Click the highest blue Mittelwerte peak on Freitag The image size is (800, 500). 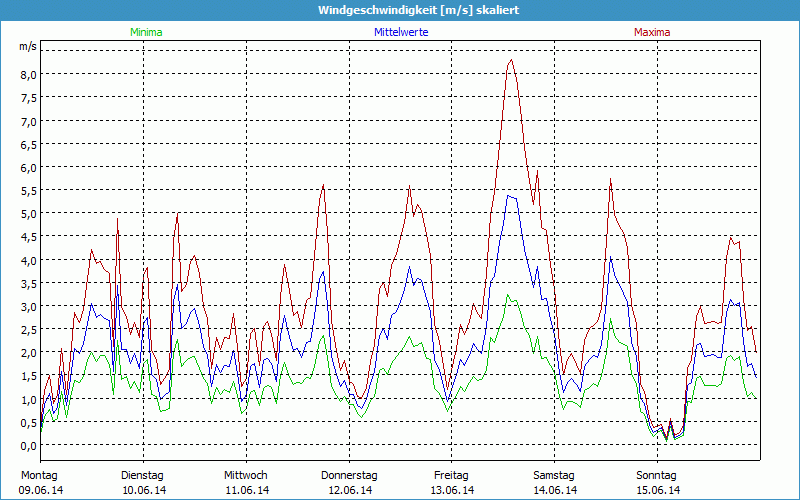click(x=508, y=195)
